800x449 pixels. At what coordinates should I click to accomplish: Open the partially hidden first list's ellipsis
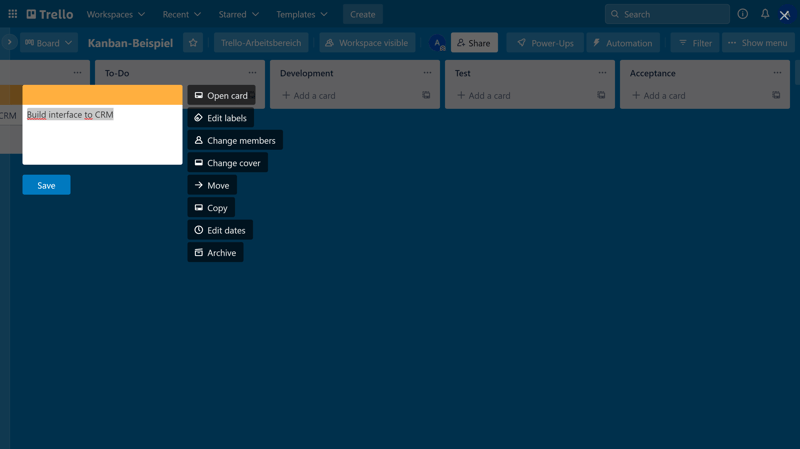click(x=77, y=73)
